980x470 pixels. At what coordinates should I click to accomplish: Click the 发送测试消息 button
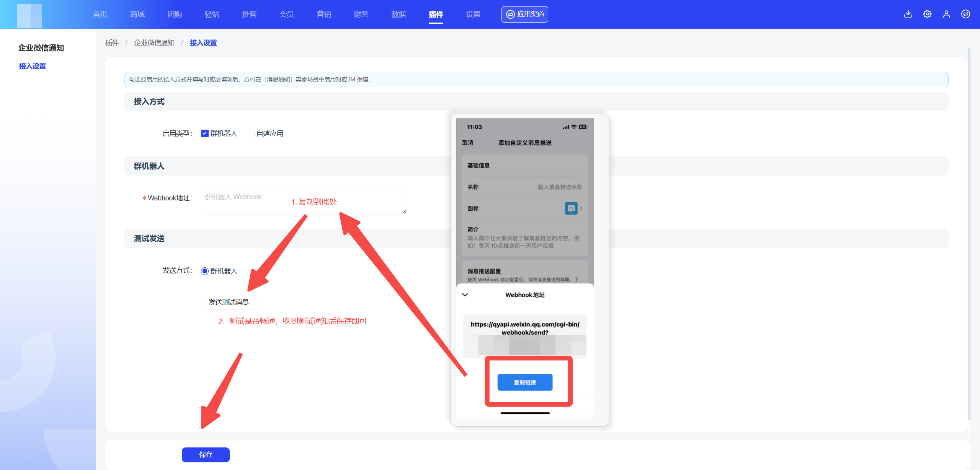click(229, 302)
